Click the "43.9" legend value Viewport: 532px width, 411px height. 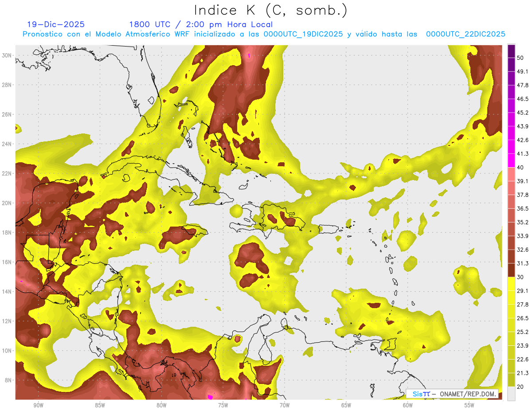click(x=522, y=126)
